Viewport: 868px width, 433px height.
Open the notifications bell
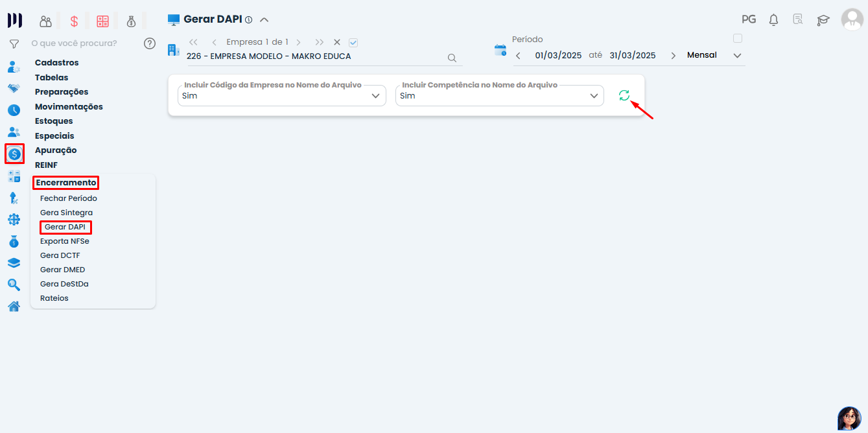click(x=773, y=20)
